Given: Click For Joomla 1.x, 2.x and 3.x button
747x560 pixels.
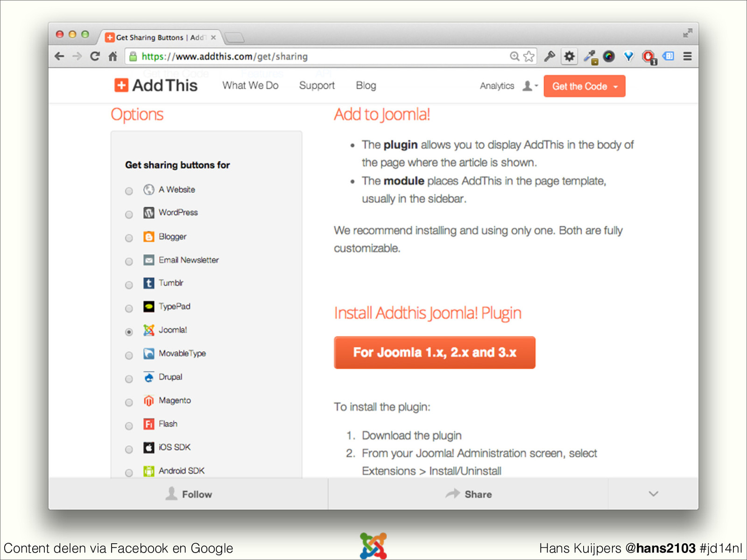Looking at the screenshot, I should point(435,352).
